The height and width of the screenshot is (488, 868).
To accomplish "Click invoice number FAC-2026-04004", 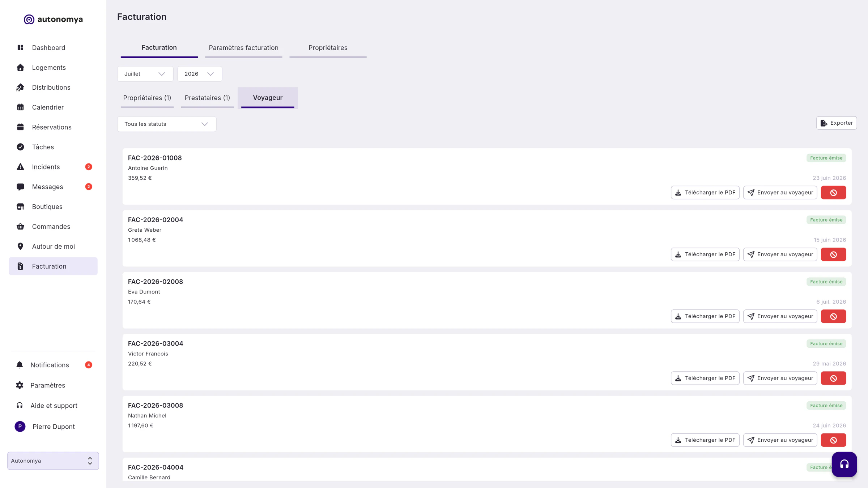I will tap(156, 467).
